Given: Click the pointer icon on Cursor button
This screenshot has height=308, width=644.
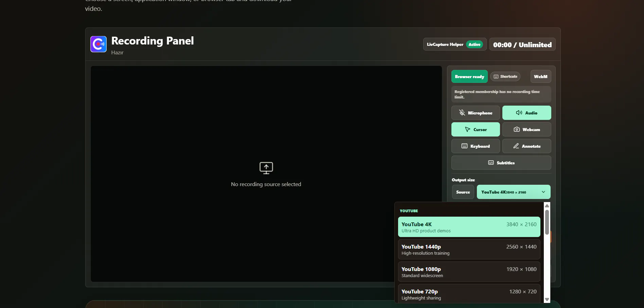Looking at the screenshot, I should (468, 129).
